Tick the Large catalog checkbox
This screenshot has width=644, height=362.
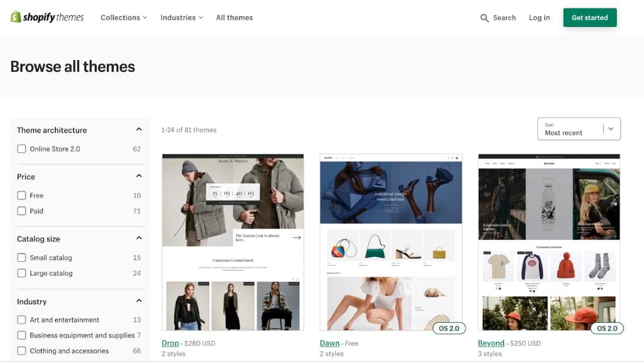(22, 273)
